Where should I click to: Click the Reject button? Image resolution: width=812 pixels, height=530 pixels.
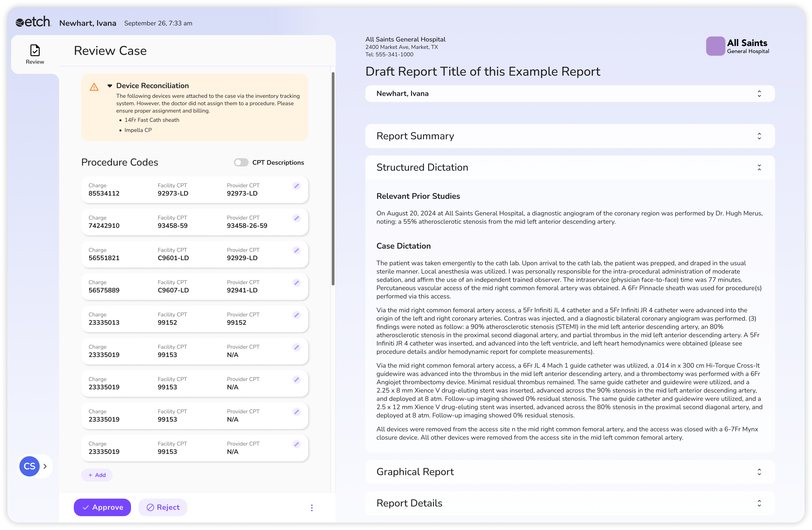point(163,507)
